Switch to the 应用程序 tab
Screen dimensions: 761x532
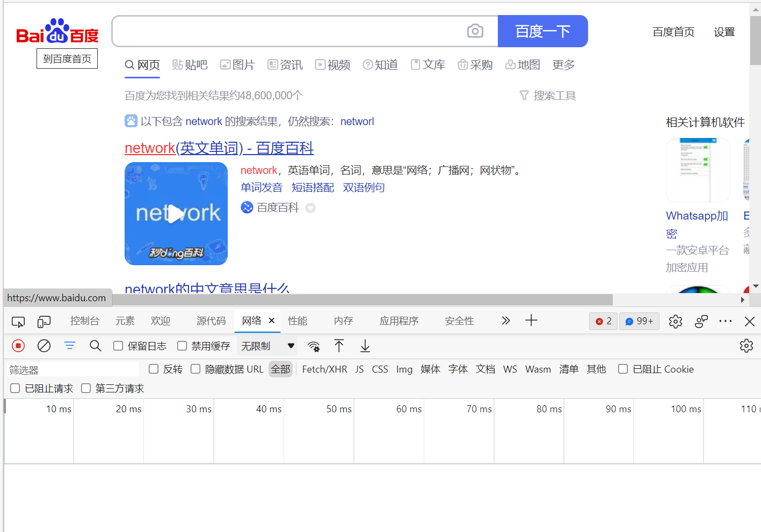pos(399,321)
